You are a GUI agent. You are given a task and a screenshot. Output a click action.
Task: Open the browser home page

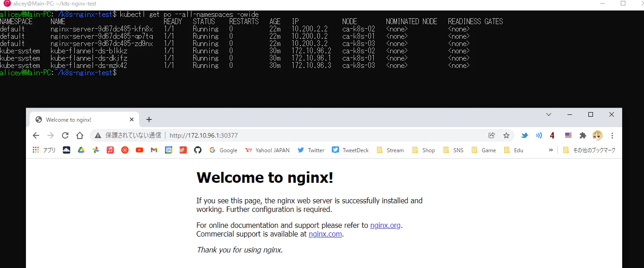pos(80,135)
